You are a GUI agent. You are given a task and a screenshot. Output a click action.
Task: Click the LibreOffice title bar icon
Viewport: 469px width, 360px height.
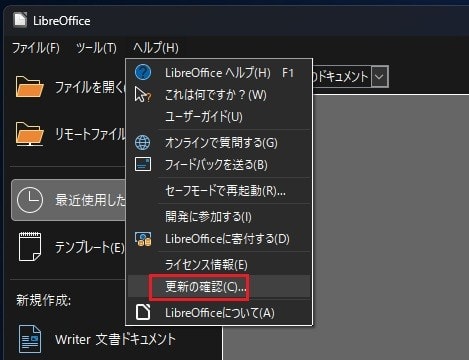tap(20, 20)
